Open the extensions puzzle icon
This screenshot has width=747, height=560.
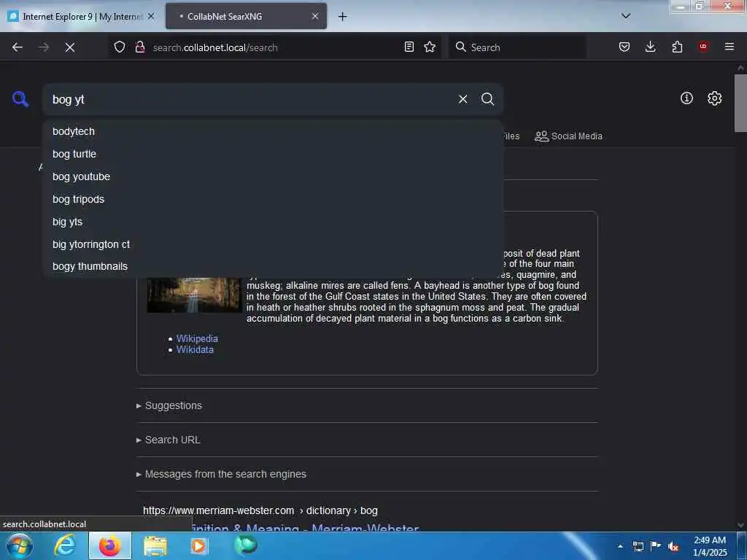(x=677, y=47)
